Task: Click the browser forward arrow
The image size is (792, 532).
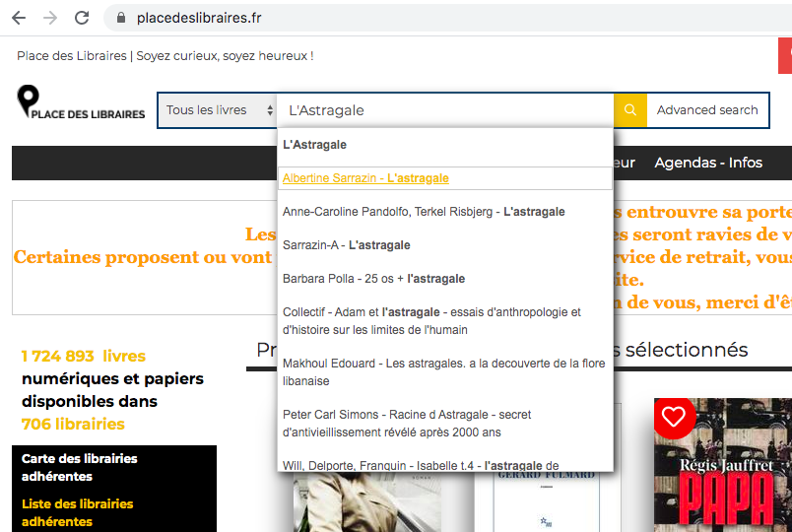Action: pyautogui.click(x=50, y=18)
